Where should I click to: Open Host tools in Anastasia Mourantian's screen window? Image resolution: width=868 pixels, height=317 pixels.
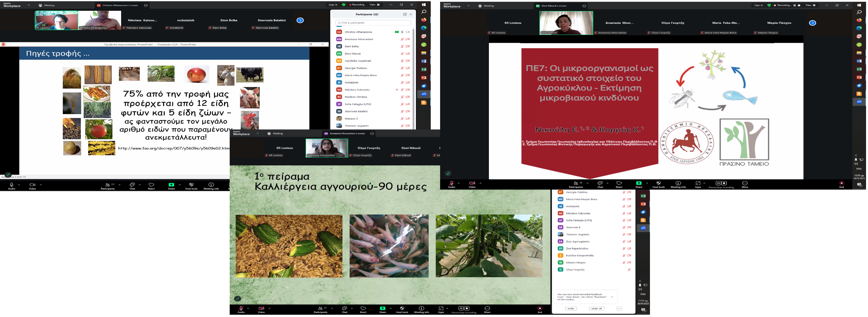point(402,310)
